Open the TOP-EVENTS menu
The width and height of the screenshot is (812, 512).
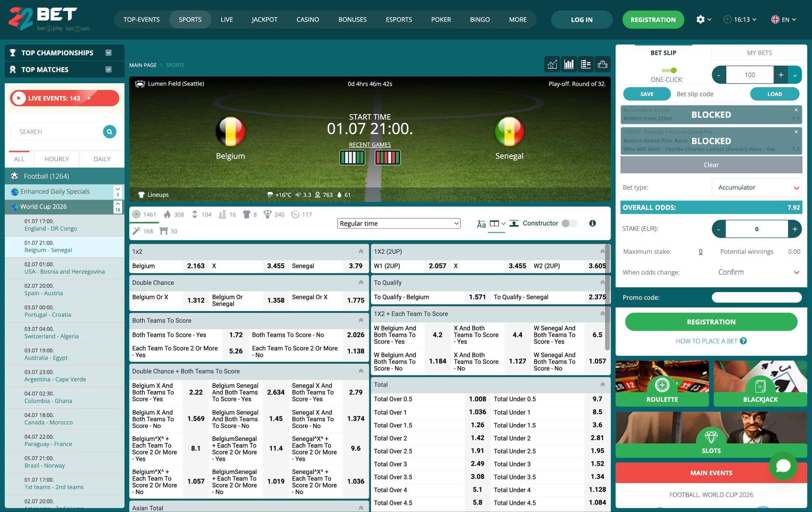(x=142, y=19)
